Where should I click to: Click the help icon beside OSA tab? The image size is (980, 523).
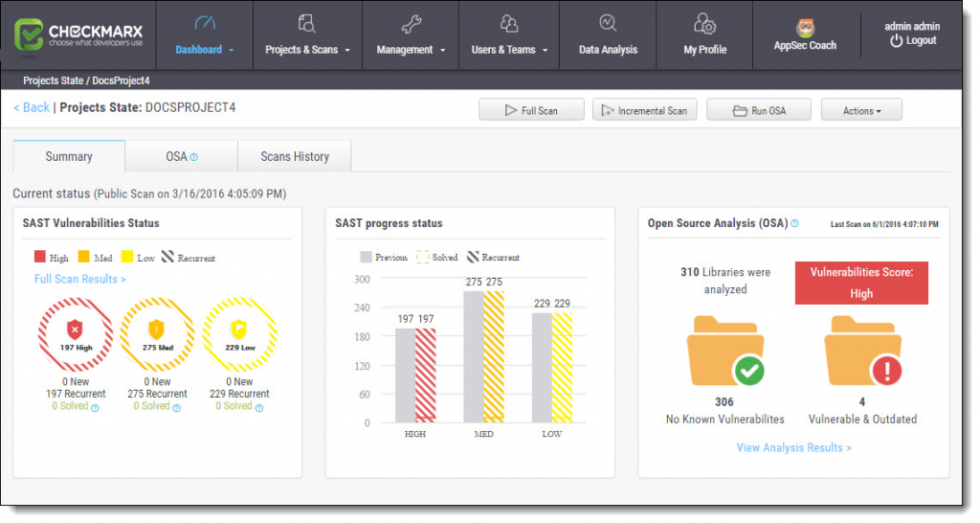pyautogui.click(x=194, y=157)
